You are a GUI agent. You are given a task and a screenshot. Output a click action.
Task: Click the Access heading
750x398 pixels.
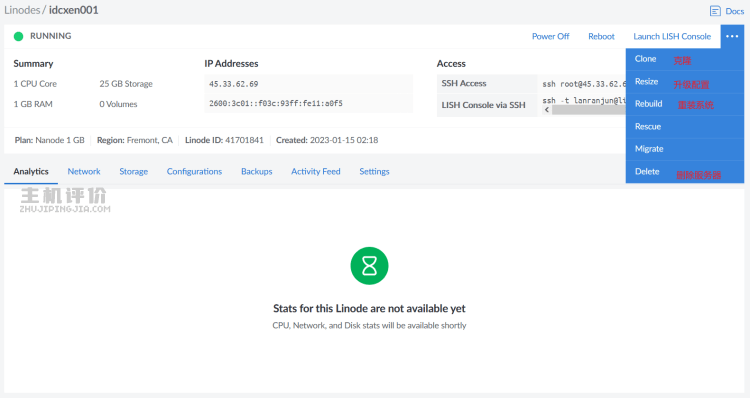[451, 64]
